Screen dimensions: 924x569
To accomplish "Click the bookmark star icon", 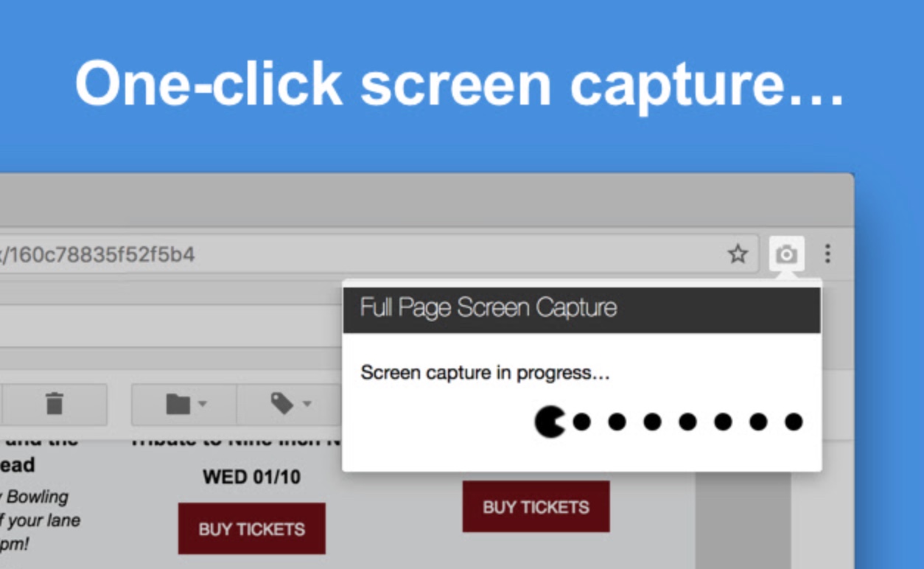I will 738,254.
